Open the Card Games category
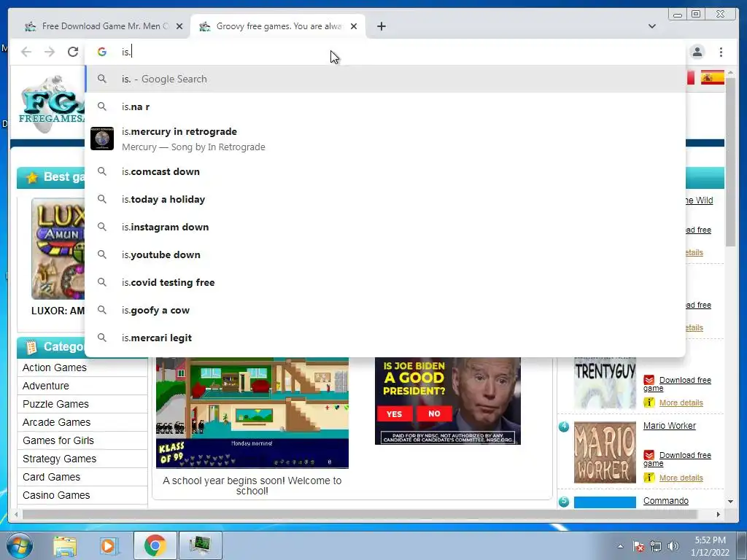747x560 pixels. pos(52,477)
